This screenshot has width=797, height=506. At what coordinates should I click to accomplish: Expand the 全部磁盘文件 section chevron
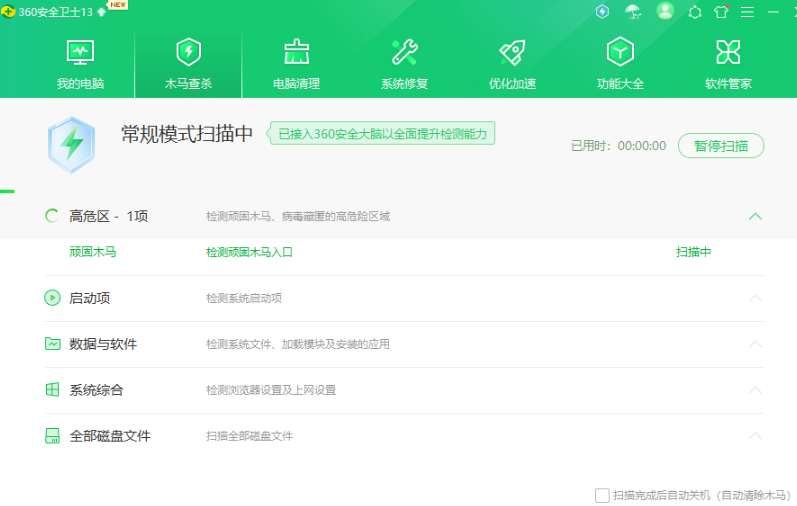coord(755,436)
